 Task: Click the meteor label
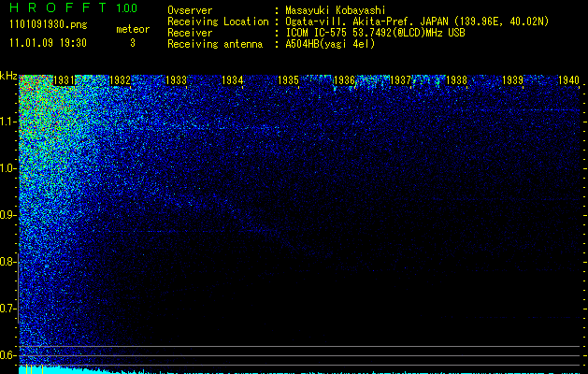(133, 29)
